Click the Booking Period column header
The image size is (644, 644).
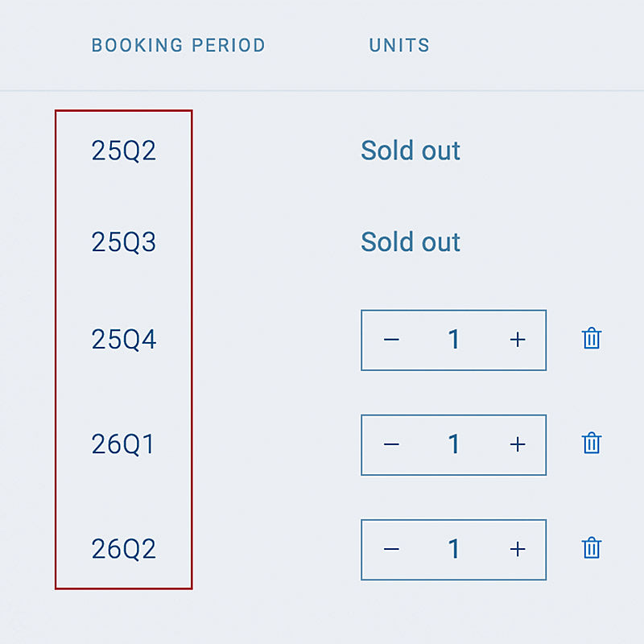(x=178, y=45)
